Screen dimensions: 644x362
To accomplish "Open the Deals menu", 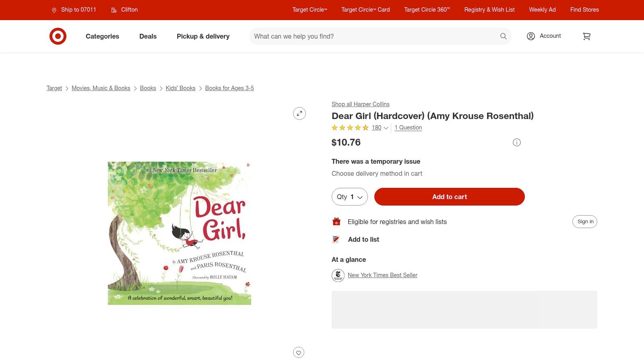I will (x=148, y=36).
